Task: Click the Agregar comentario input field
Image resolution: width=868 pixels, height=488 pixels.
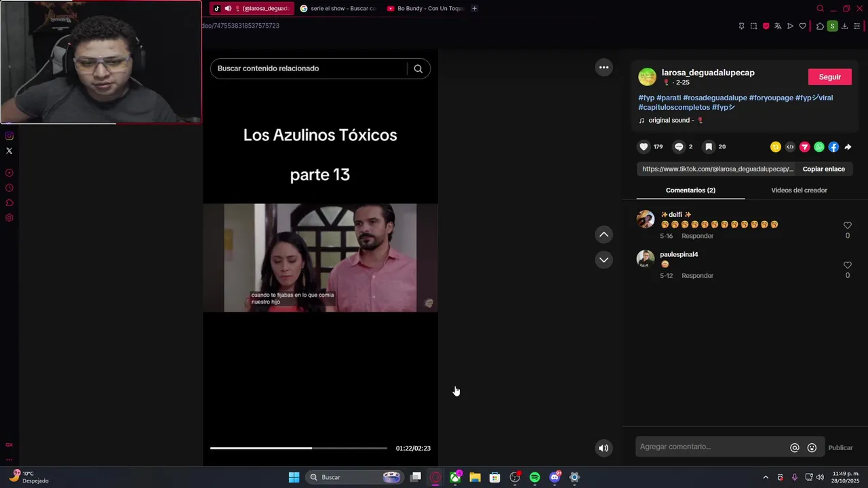Action: pyautogui.click(x=711, y=447)
